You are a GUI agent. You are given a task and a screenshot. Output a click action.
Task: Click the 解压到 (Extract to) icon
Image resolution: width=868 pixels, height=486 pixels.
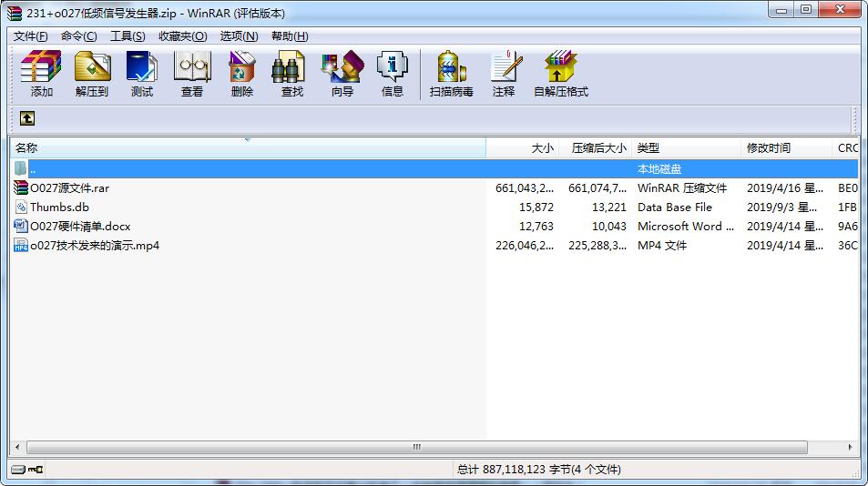(92, 74)
